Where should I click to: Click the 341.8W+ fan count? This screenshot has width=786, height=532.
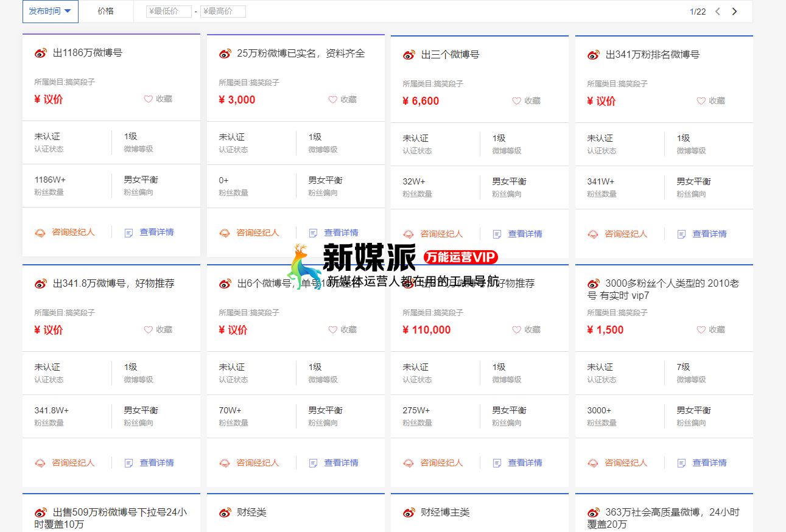52,411
